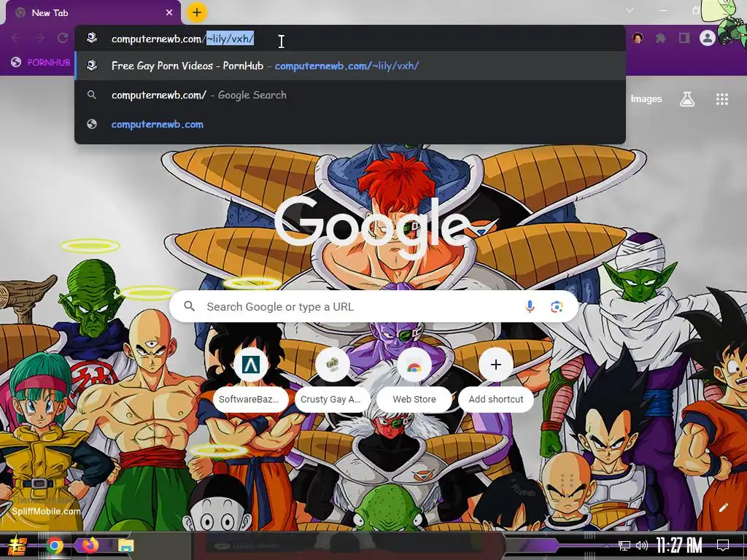747x560 pixels.
Task: Open the Crusty Gay A... shortcut
Action: 333,378
